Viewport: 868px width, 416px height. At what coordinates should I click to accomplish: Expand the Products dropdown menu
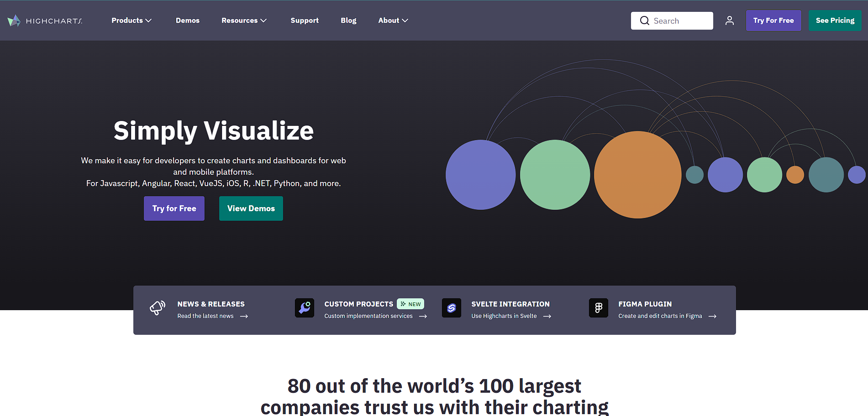tap(132, 21)
